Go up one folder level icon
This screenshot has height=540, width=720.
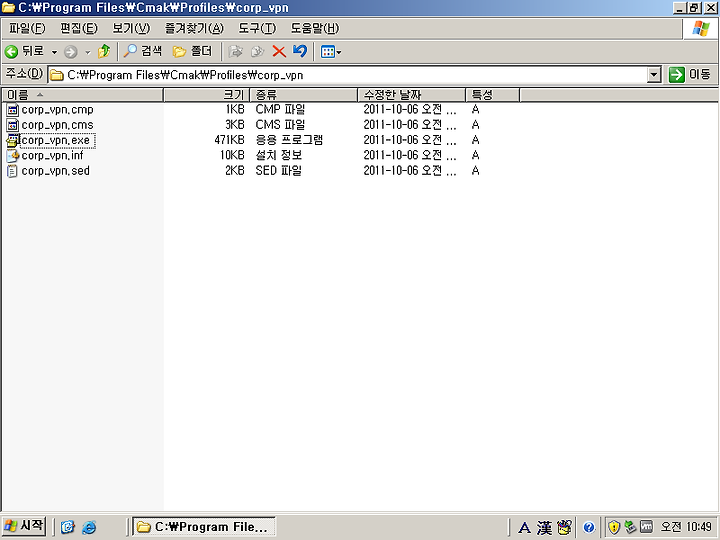point(104,51)
